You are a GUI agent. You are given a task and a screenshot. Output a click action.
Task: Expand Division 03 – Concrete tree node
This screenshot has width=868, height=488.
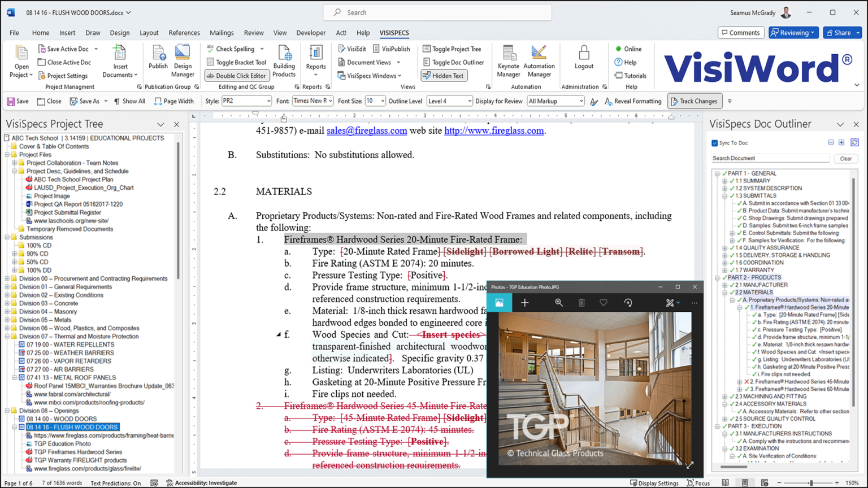pyautogui.click(x=7, y=303)
